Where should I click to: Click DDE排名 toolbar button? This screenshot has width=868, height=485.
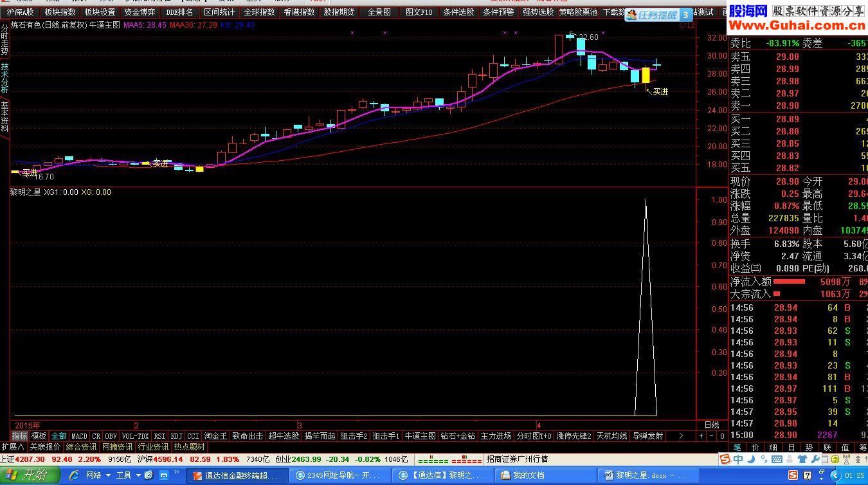pyautogui.click(x=179, y=12)
